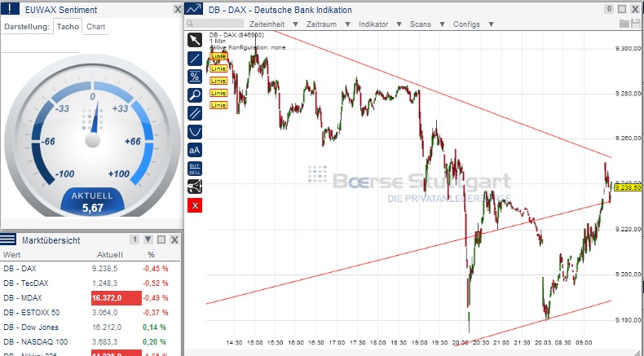Image resolution: width=644 pixels, height=356 pixels.
Task: Open saved chart via folder icon
Action: [624, 24]
